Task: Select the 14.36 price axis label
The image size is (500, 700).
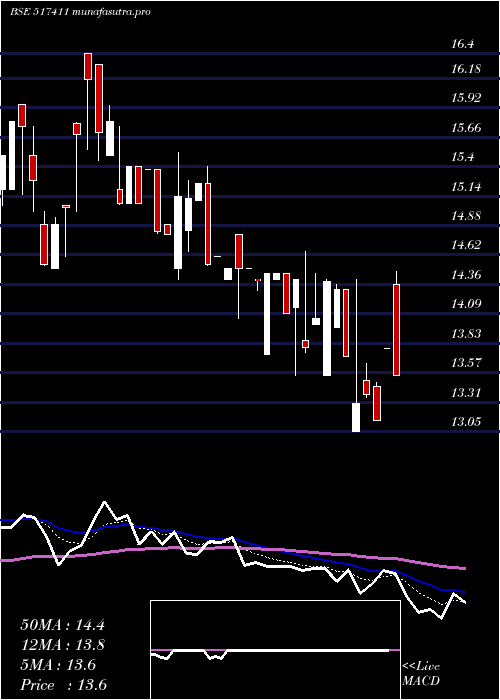Action: tap(466, 275)
